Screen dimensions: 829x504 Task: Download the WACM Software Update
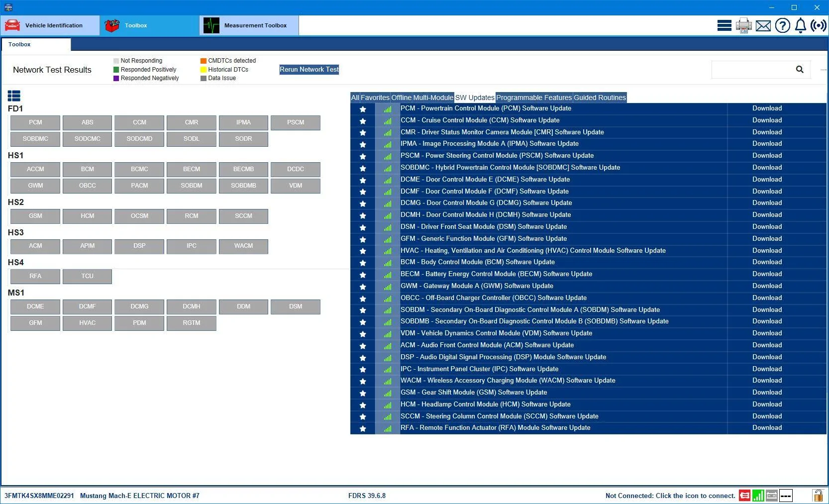click(x=767, y=381)
